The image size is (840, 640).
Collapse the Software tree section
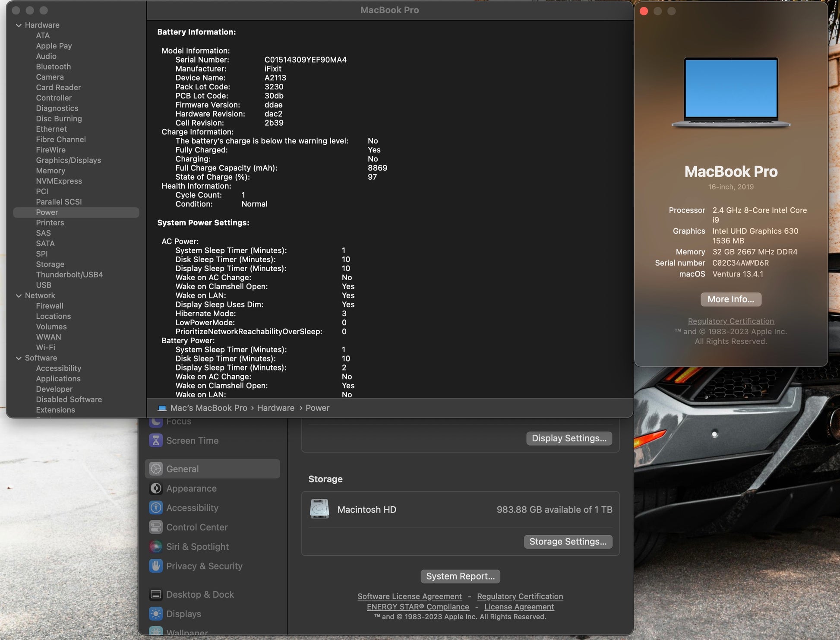pos(19,358)
